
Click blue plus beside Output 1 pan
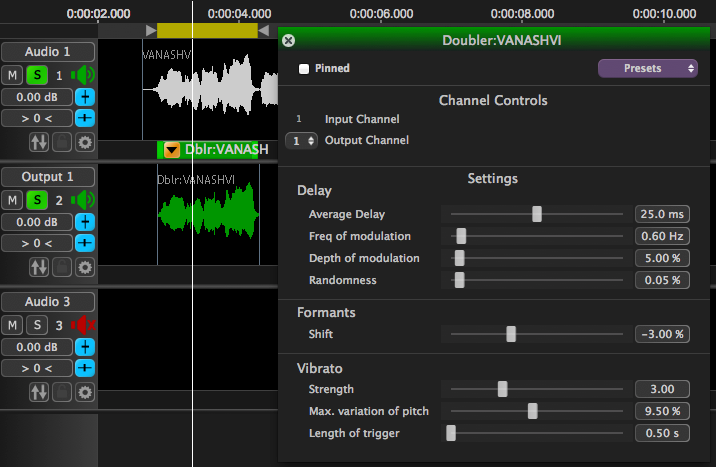click(x=85, y=243)
